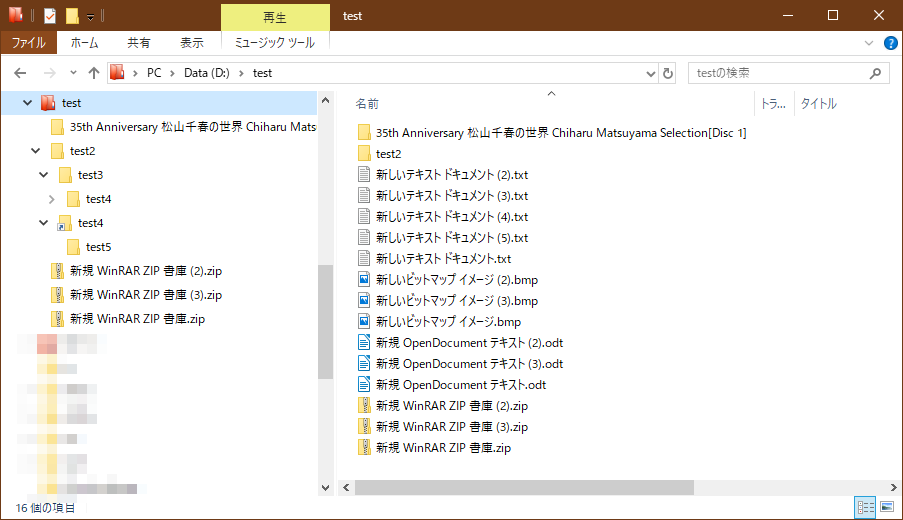Click into the testの検索 search field

[x=775, y=73]
